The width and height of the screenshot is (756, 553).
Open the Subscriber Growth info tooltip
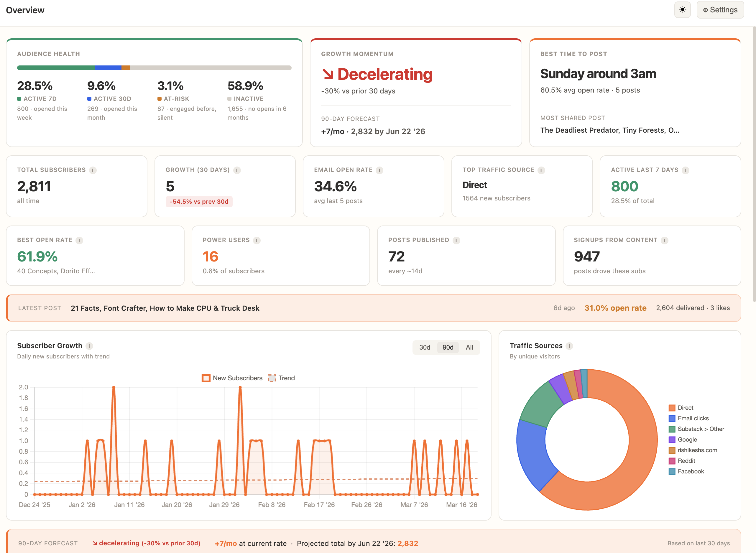pyautogui.click(x=89, y=346)
